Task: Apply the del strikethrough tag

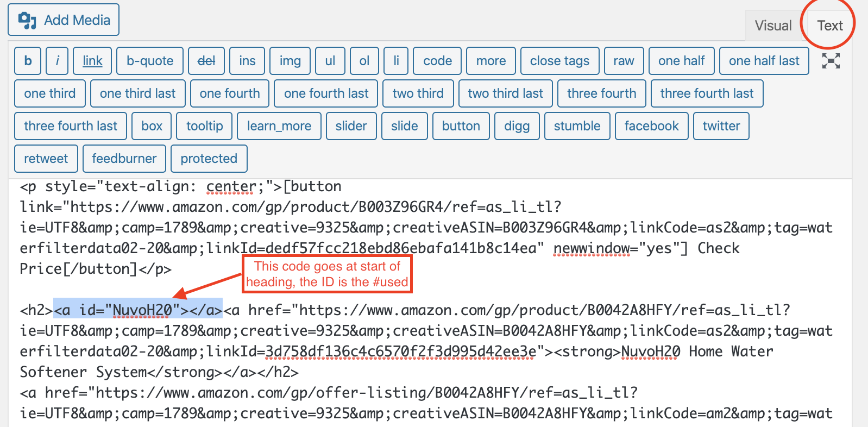Action: (x=206, y=61)
